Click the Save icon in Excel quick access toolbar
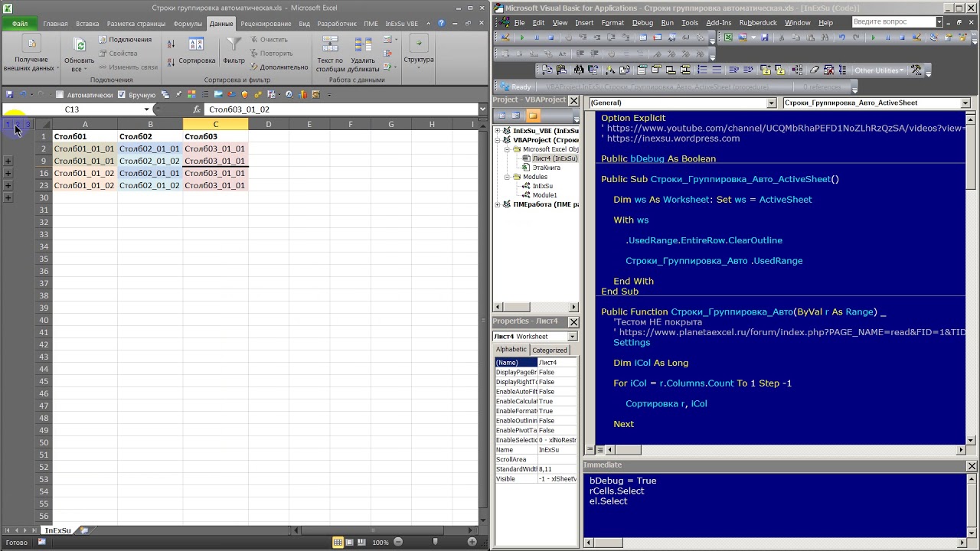The height and width of the screenshot is (551, 980). pos(9,94)
